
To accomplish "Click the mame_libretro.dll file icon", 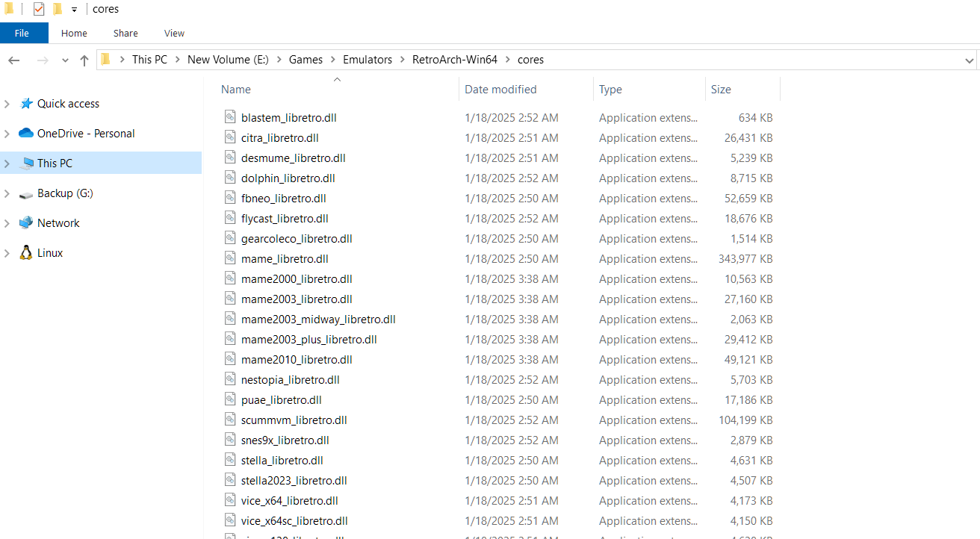I will coord(229,258).
